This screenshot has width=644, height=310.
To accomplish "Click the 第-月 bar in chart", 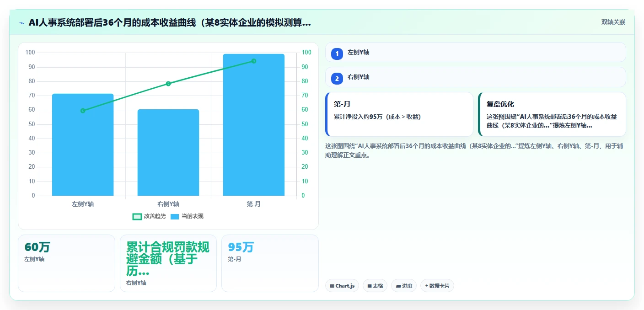I will [254, 125].
